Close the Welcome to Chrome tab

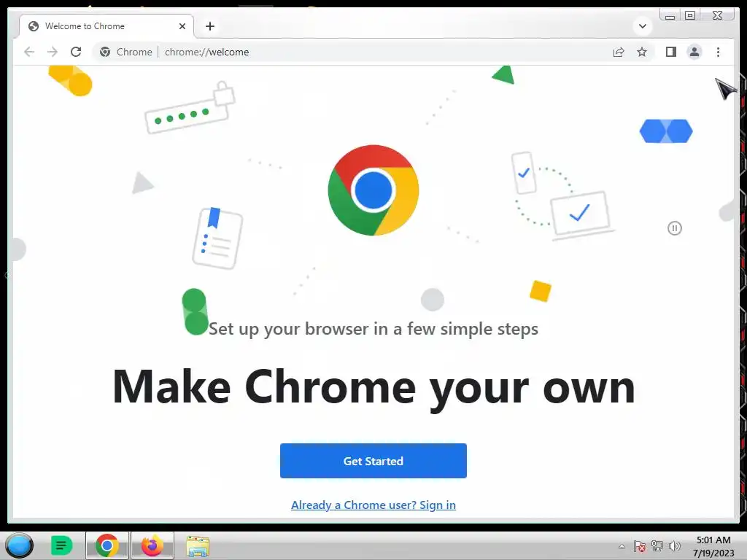(182, 26)
